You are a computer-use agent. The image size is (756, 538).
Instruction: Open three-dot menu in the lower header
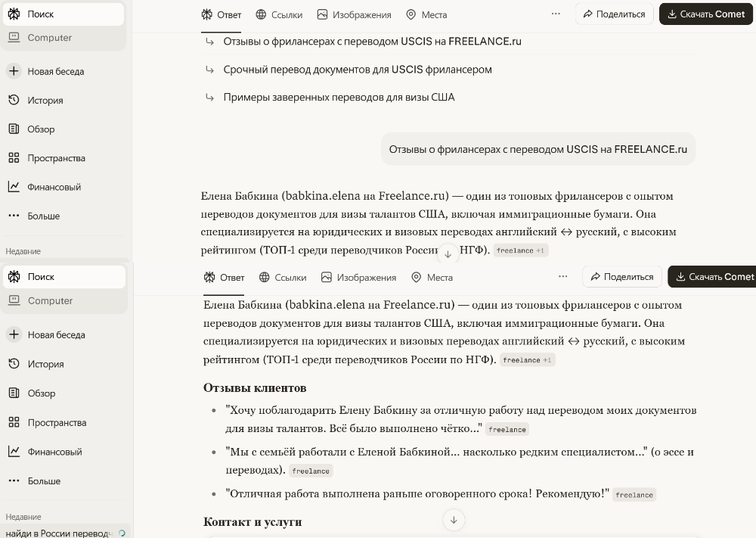click(x=562, y=277)
